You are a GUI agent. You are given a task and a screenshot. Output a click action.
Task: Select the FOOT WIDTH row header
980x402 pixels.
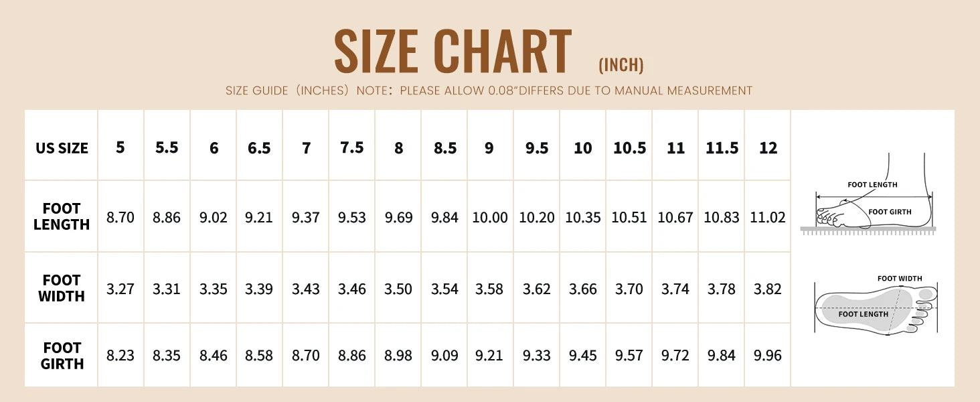pyautogui.click(x=62, y=288)
